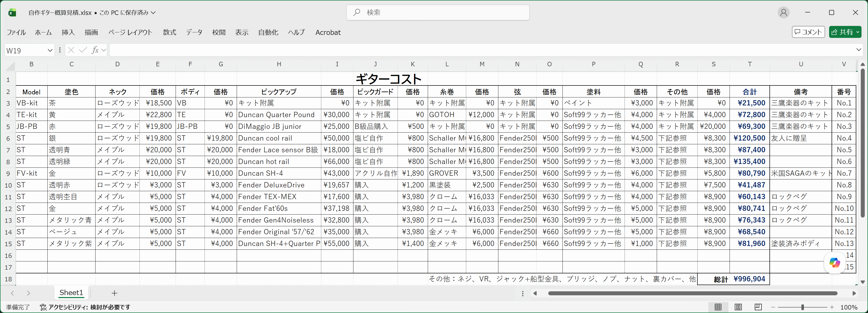Click formula bar options dots
Screen dimensions: 868x313
60,50
